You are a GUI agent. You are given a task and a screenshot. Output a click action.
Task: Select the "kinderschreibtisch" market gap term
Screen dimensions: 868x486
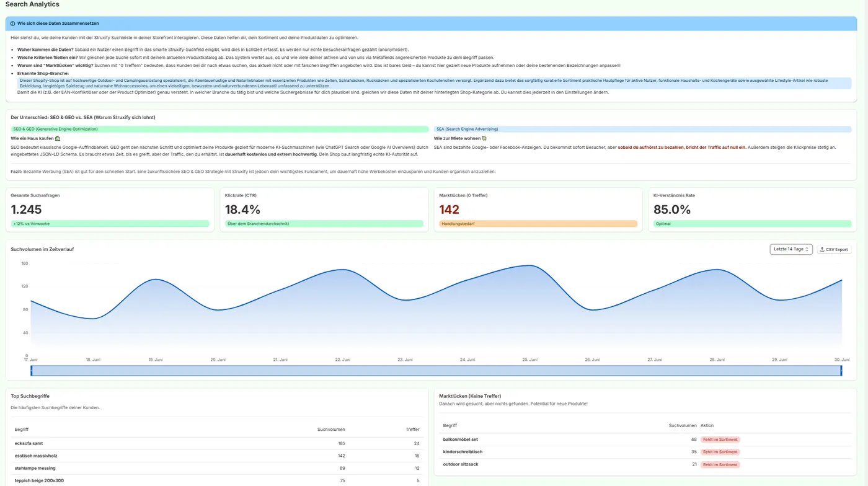tap(463, 452)
